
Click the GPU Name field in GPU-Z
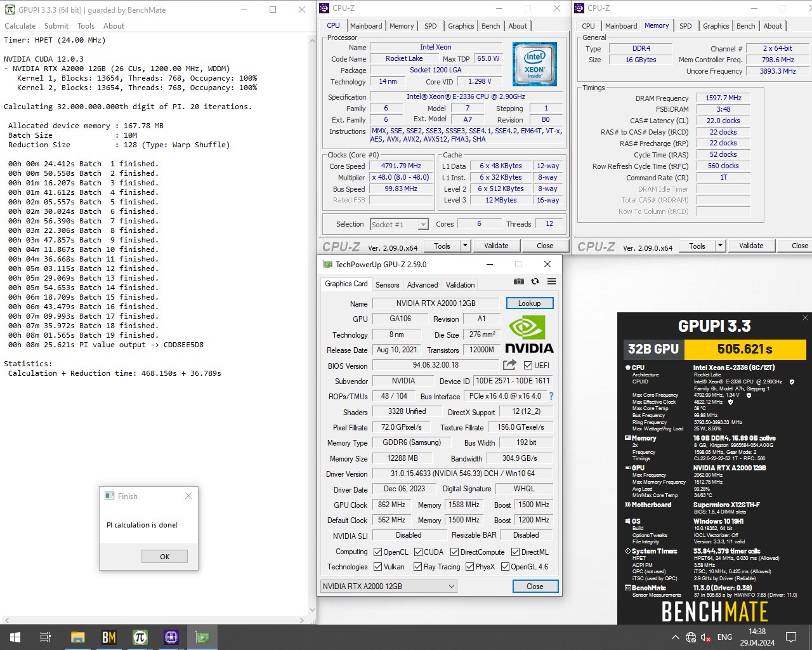point(436,303)
